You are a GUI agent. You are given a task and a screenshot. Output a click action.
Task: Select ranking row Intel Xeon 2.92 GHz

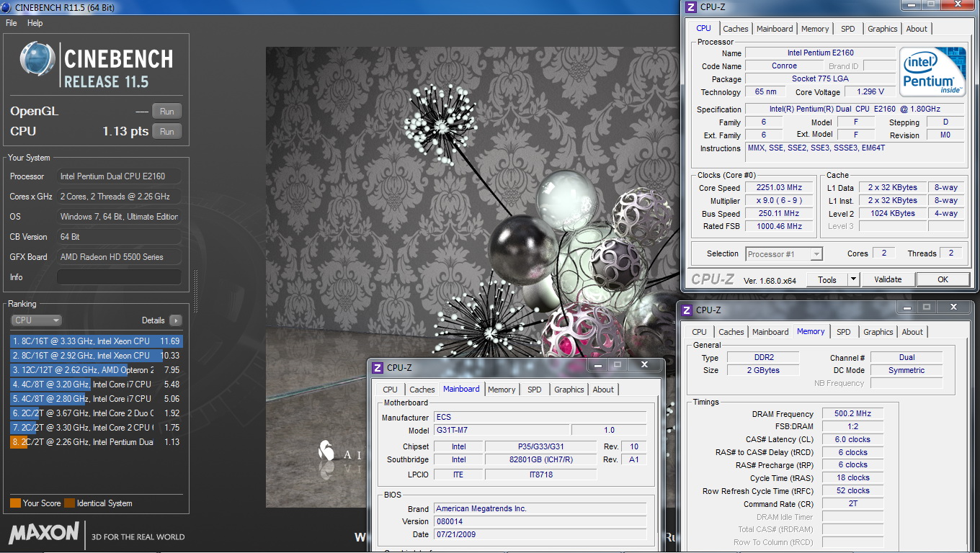(x=97, y=356)
